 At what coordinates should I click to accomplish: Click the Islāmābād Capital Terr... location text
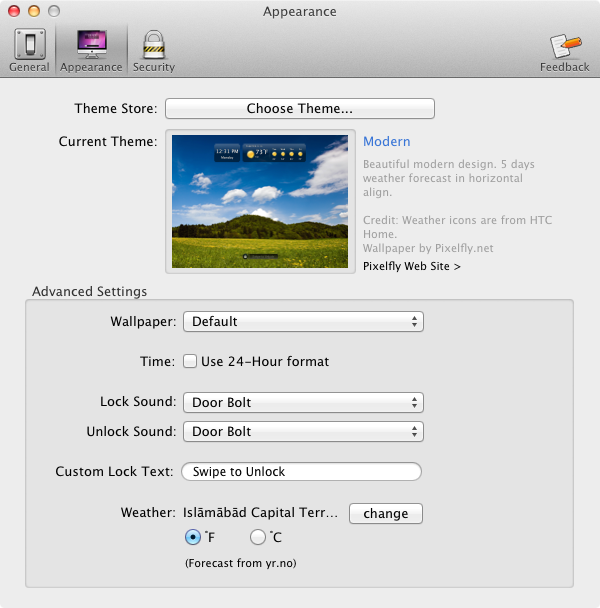(x=260, y=513)
